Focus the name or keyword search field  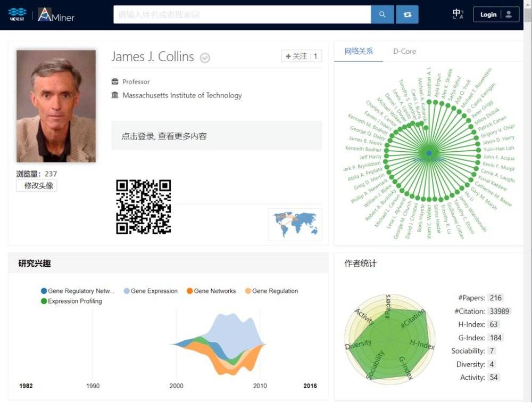tap(242, 14)
